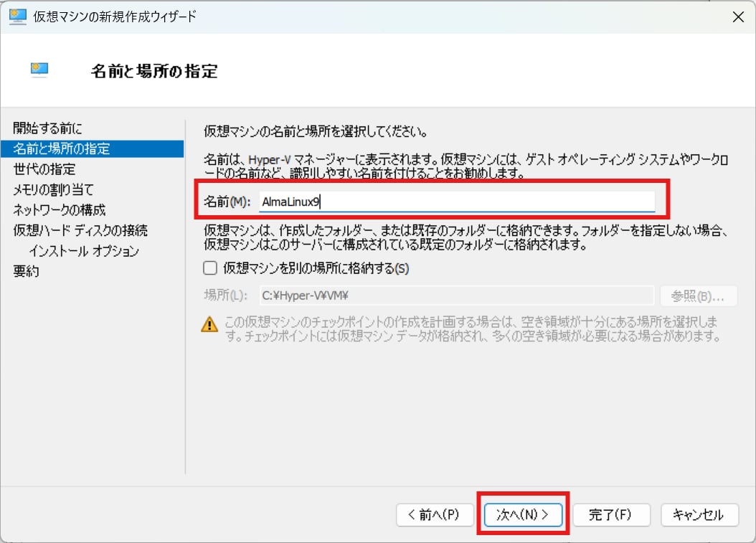Click the 名前 text field containing AlmaLinux9
The width and height of the screenshot is (756, 543).
456,202
